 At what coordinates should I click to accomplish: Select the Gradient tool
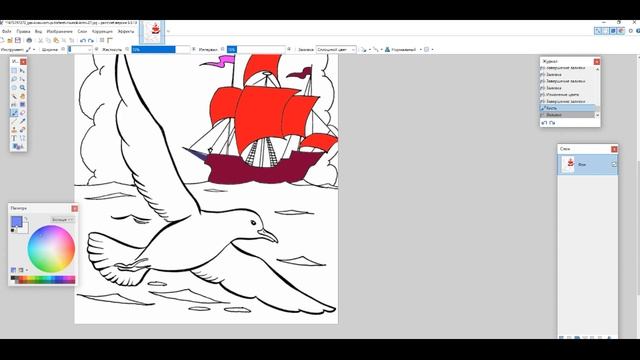pos(22,104)
